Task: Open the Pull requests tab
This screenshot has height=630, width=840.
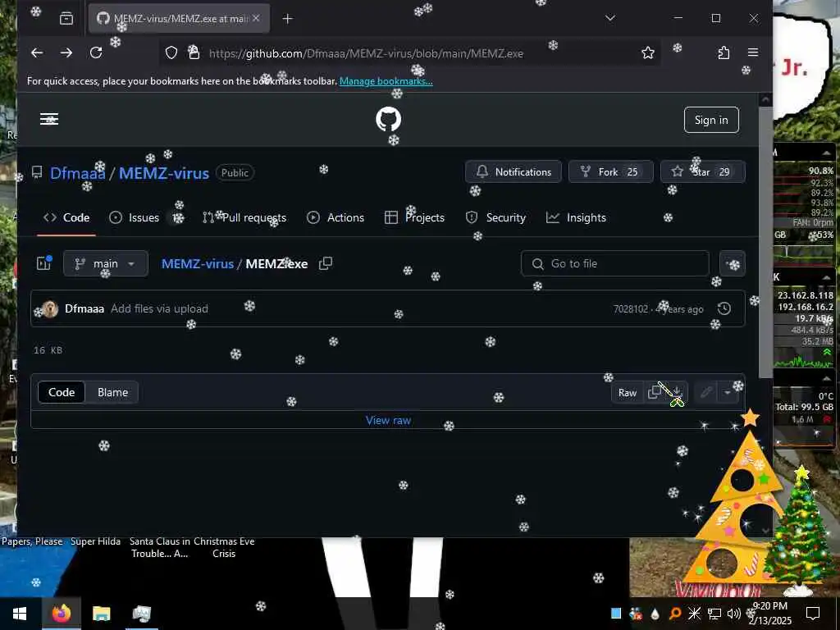Action: 244,217
